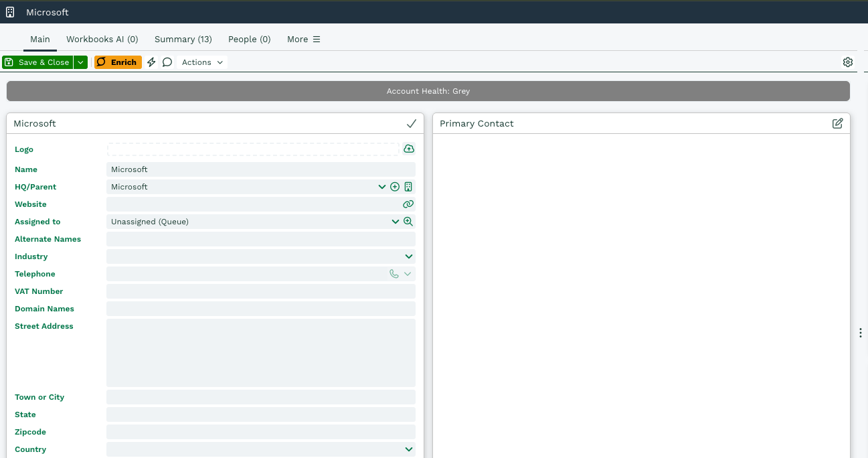Click the Primary Contact panel heading
868x458 pixels.
click(x=476, y=123)
